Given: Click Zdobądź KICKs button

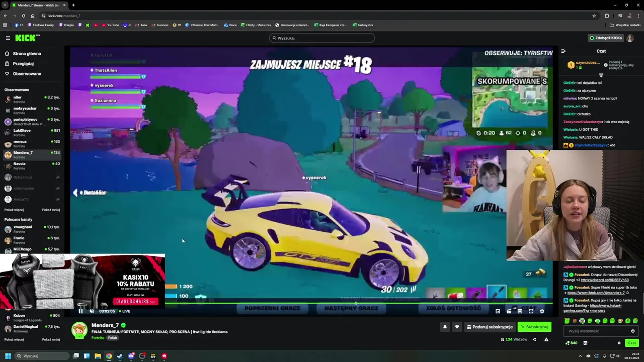Looking at the screenshot, I should tap(606, 38).
